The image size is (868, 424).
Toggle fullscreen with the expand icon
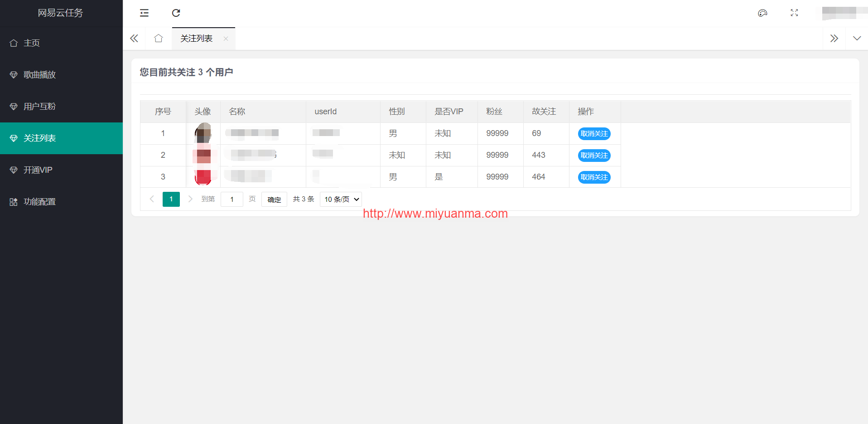(x=794, y=13)
